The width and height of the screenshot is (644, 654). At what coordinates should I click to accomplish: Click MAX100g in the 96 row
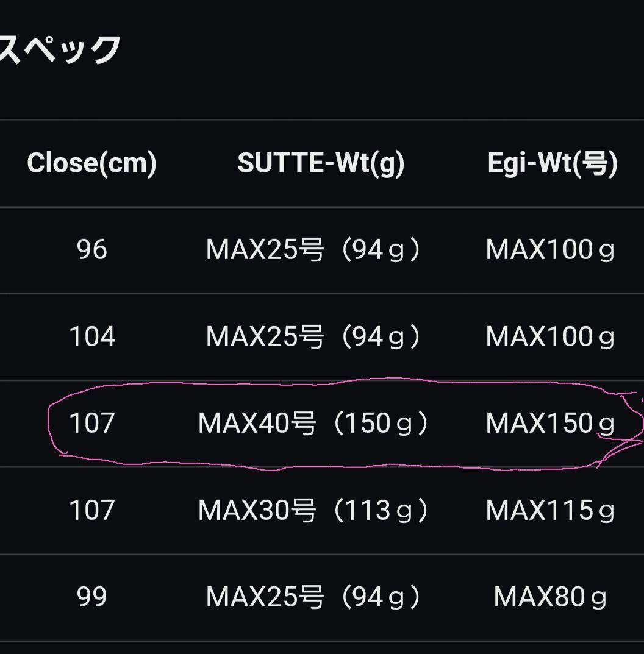(x=550, y=250)
